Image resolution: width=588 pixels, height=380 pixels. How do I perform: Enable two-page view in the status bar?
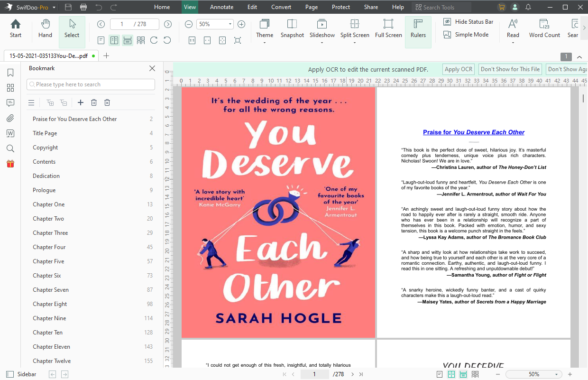click(451, 374)
